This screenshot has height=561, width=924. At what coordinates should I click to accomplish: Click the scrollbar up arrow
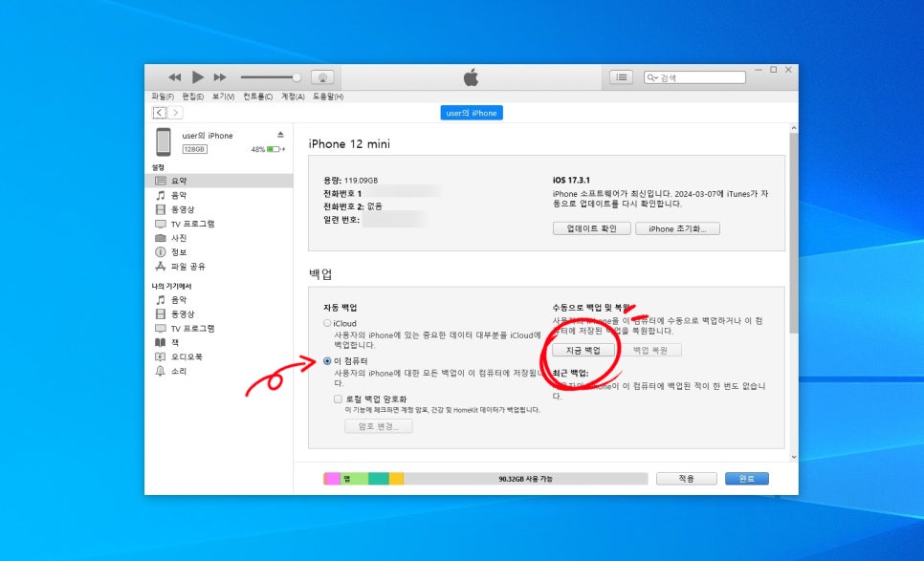click(794, 128)
